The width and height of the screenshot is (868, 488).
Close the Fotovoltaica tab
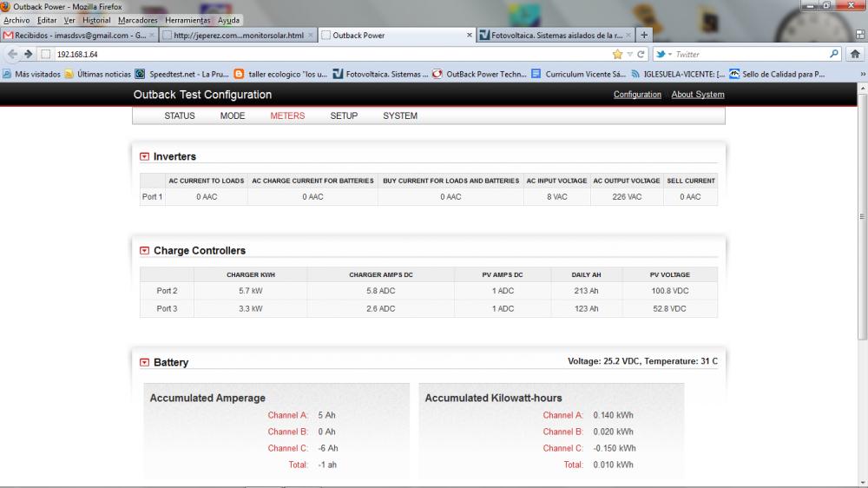(x=628, y=35)
